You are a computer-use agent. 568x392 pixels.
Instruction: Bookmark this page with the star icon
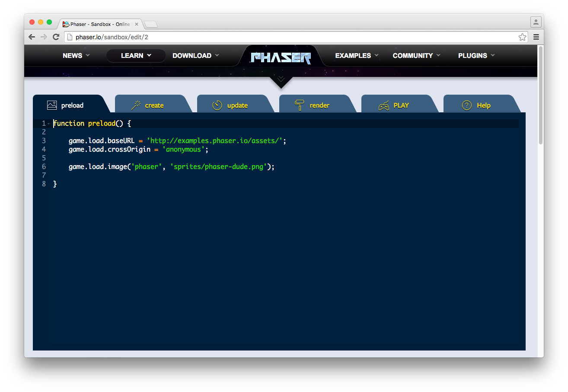point(523,37)
